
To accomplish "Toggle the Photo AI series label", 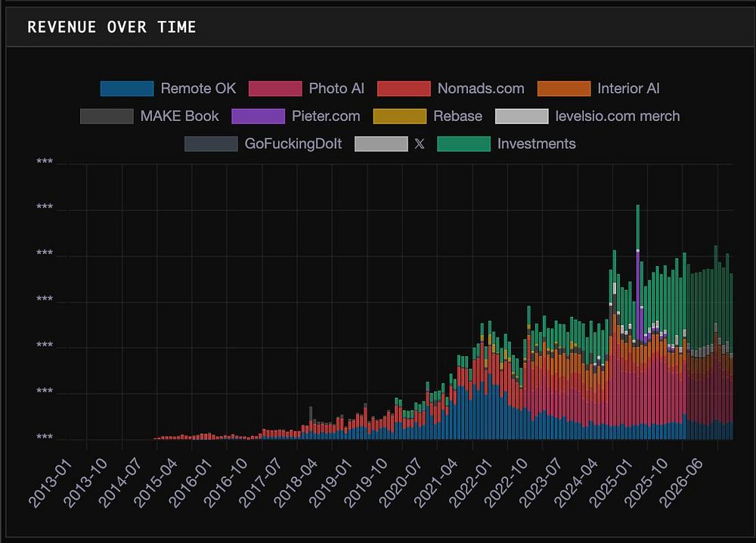I will tap(336, 88).
